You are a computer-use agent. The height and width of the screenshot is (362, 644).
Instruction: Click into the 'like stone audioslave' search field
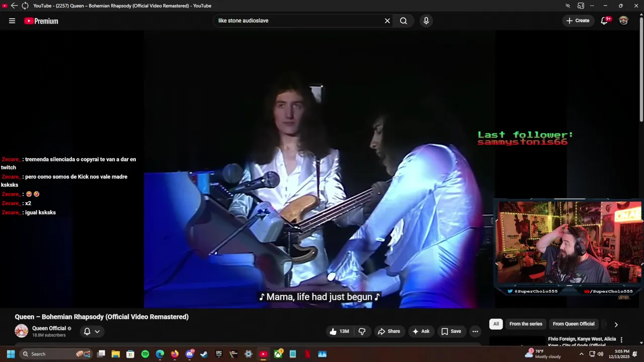point(299,21)
